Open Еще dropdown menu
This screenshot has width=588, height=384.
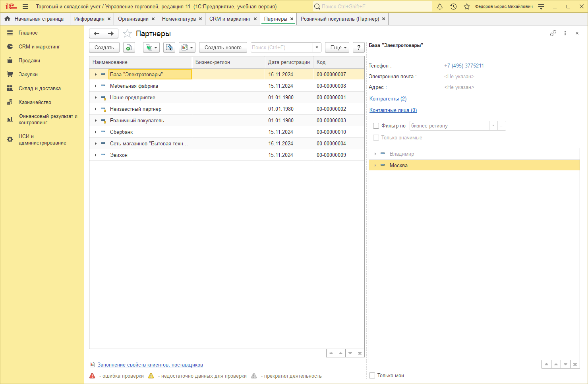coord(337,47)
